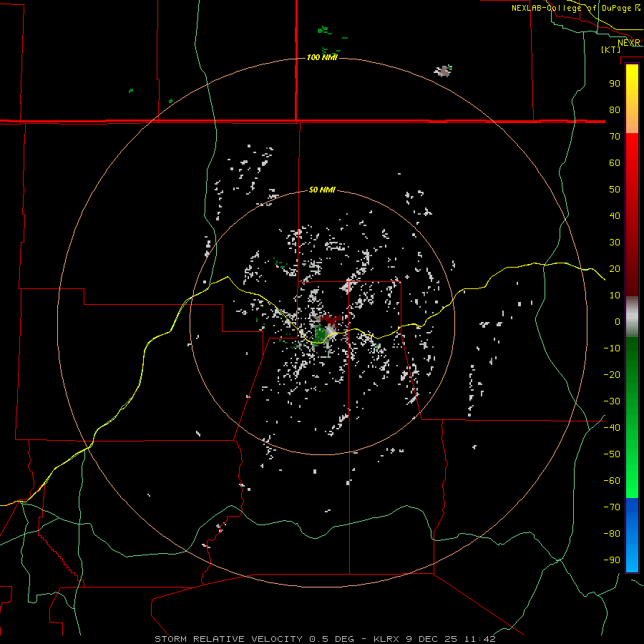
Task: Click the "11:42" time stamp
Action: [x=479, y=639]
